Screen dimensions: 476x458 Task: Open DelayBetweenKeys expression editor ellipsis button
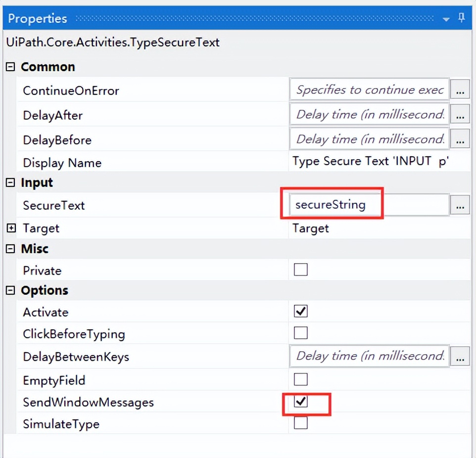pyautogui.click(x=460, y=357)
